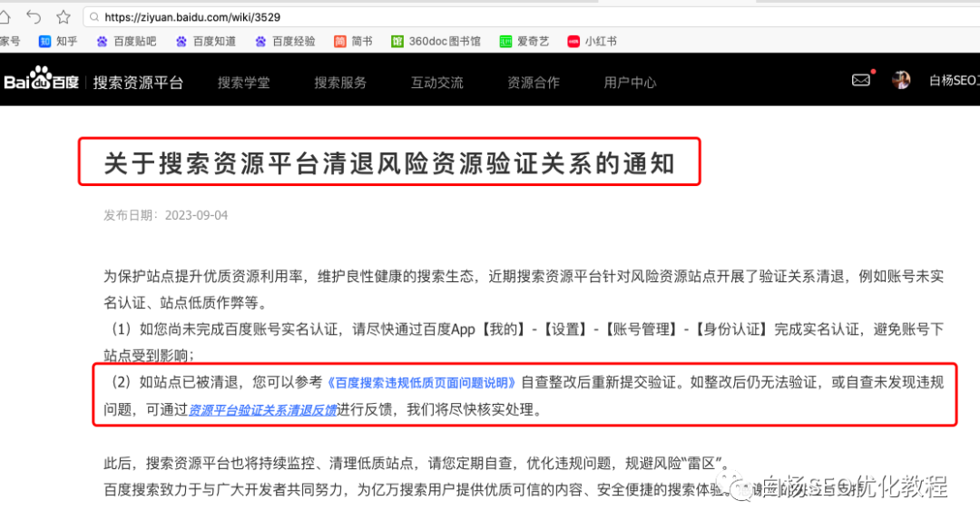Open the 互动交流 menu
The height and width of the screenshot is (530, 980).
436,80
